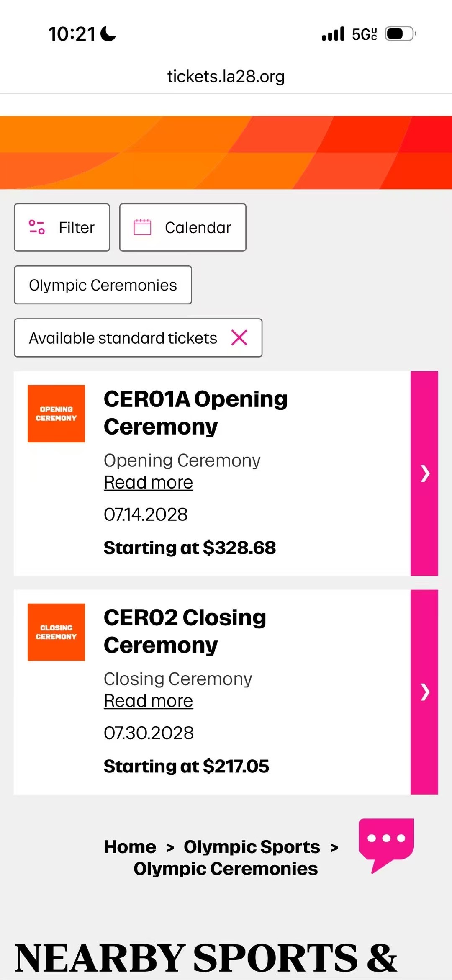Tap the Focus moon icon by the clock
Image resolution: width=452 pixels, height=980 pixels.
(x=108, y=33)
